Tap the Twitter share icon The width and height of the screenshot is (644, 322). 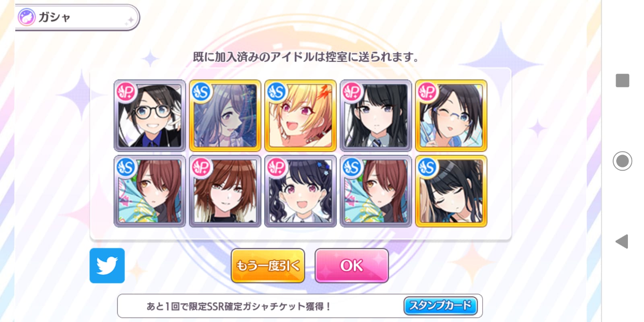click(107, 266)
